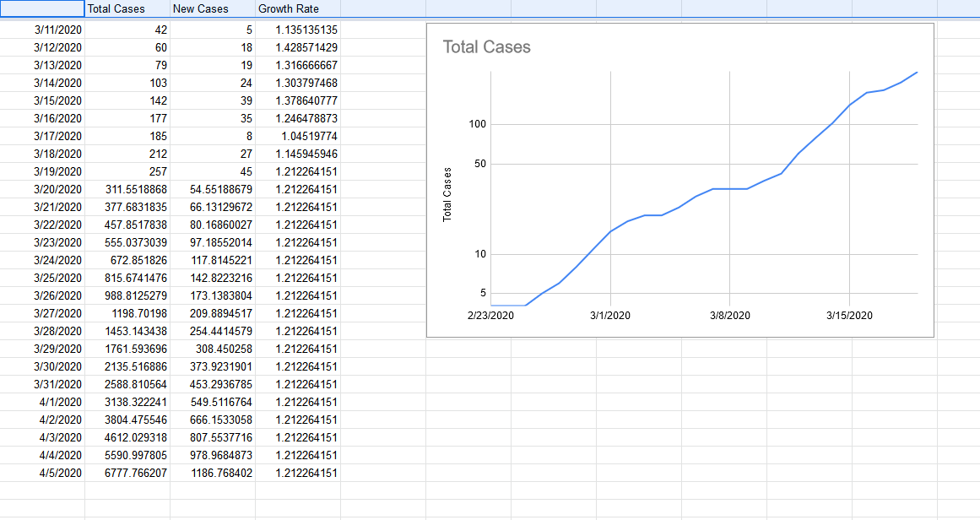
Task: Click the New Cases cell with value 45
Action: point(213,171)
